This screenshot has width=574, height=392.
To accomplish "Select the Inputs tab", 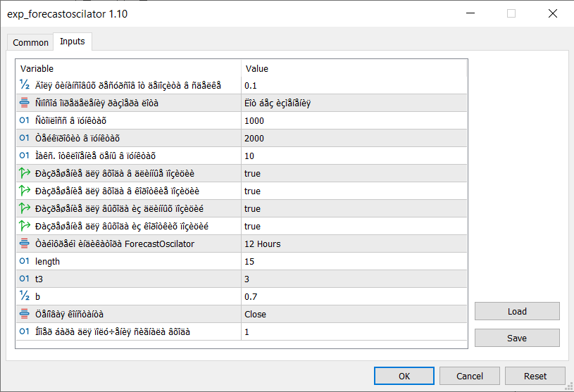I will 72,42.
